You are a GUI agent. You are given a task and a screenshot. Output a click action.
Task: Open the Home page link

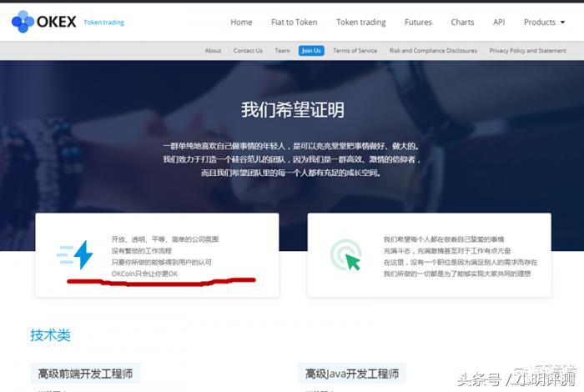tap(241, 23)
